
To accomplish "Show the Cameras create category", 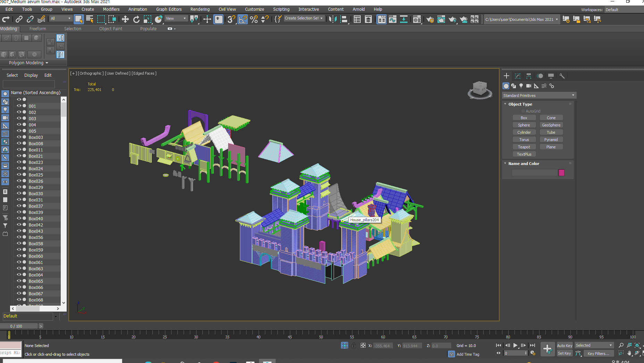I will (528, 86).
